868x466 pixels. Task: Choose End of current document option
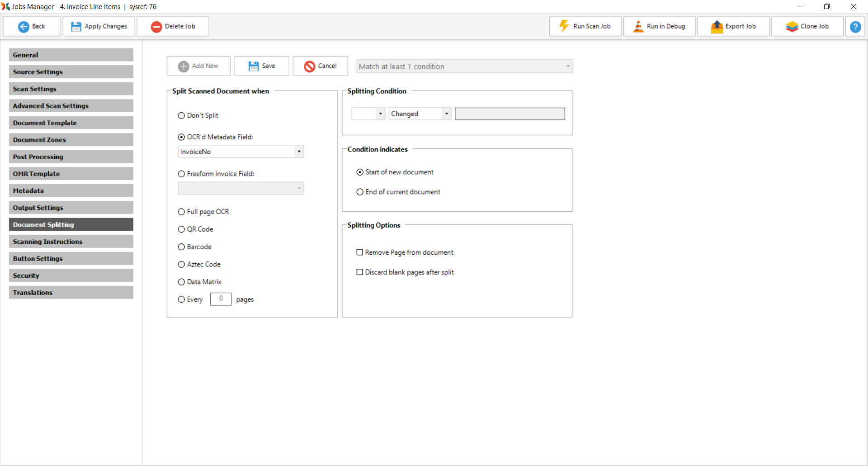(360, 192)
